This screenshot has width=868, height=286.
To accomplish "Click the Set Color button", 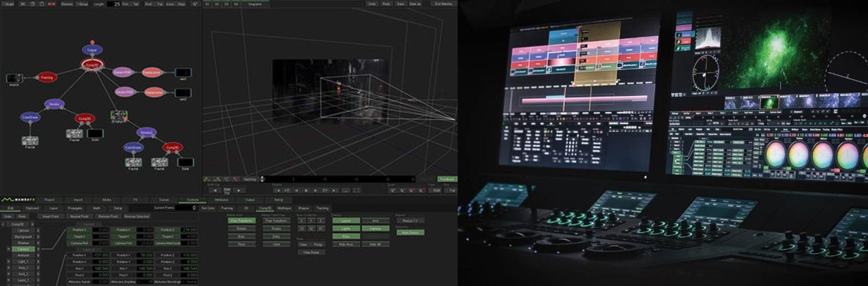I will click(208, 208).
